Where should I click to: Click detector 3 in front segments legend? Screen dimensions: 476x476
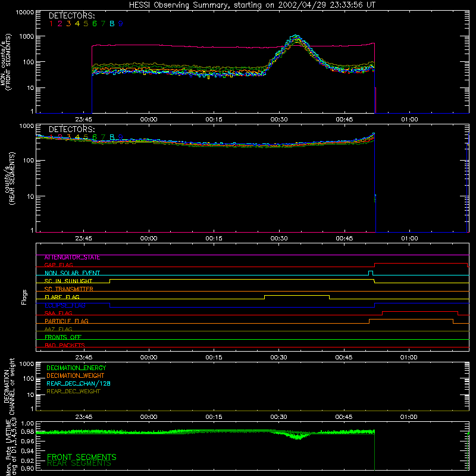tap(68, 24)
